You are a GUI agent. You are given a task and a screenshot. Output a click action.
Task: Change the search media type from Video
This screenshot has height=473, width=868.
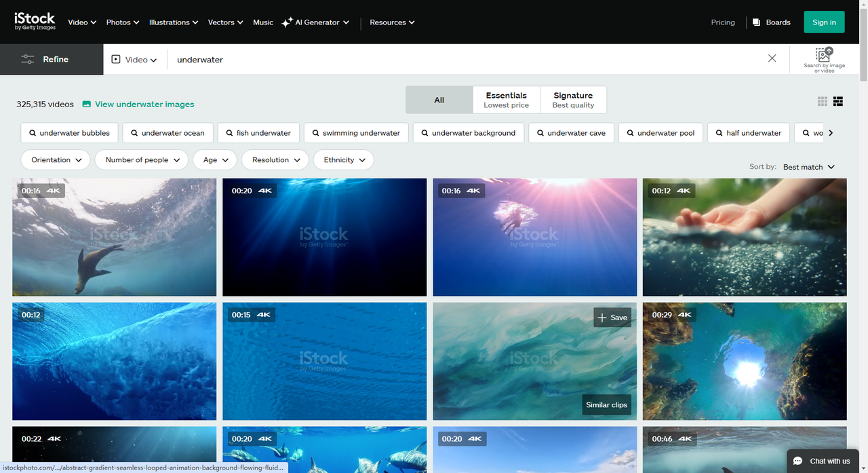pyautogui.click(x=134, y=60)
